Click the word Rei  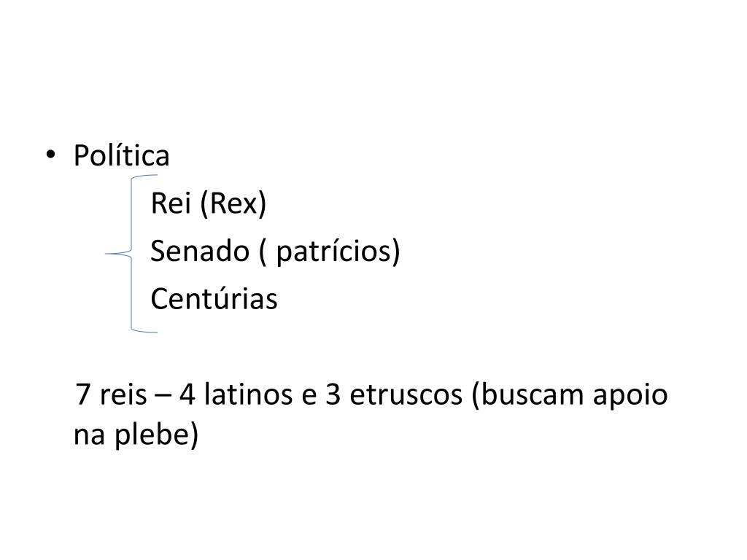pyautogui.click(x=168, y=205)
